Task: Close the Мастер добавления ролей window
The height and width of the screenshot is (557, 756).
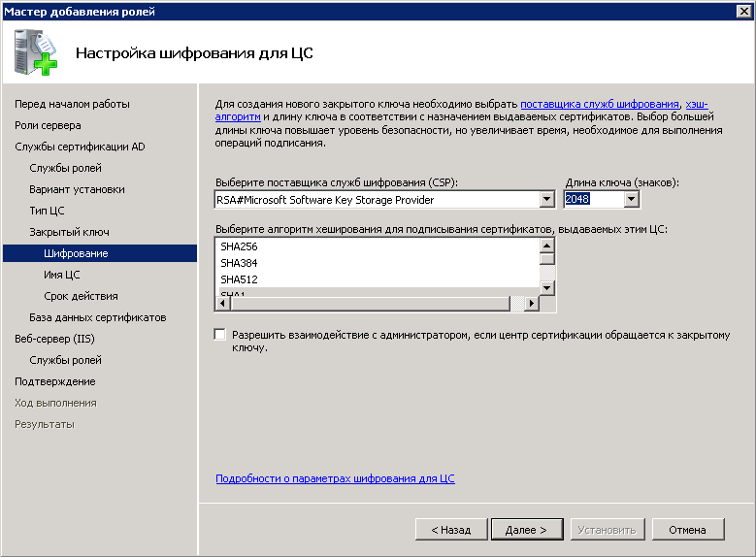Action: [x=742, y=11]
